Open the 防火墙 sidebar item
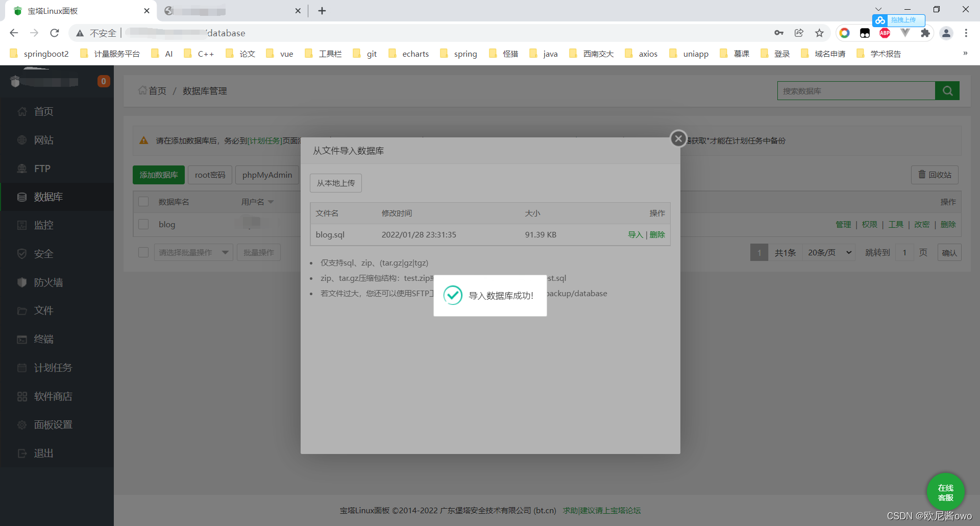Screen dimensions: 980x526 pos(57,282)
